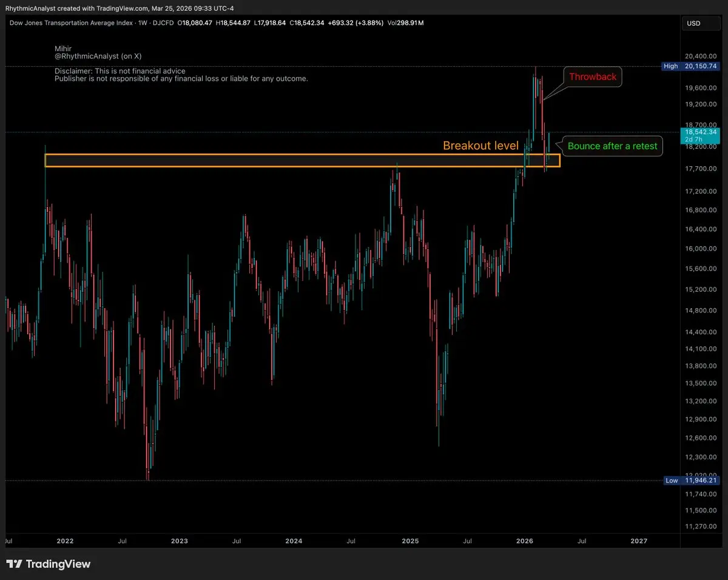This screenshot has height=580, width=728.
Task: Click the orange Breakout level text
Action: point(480,146)
